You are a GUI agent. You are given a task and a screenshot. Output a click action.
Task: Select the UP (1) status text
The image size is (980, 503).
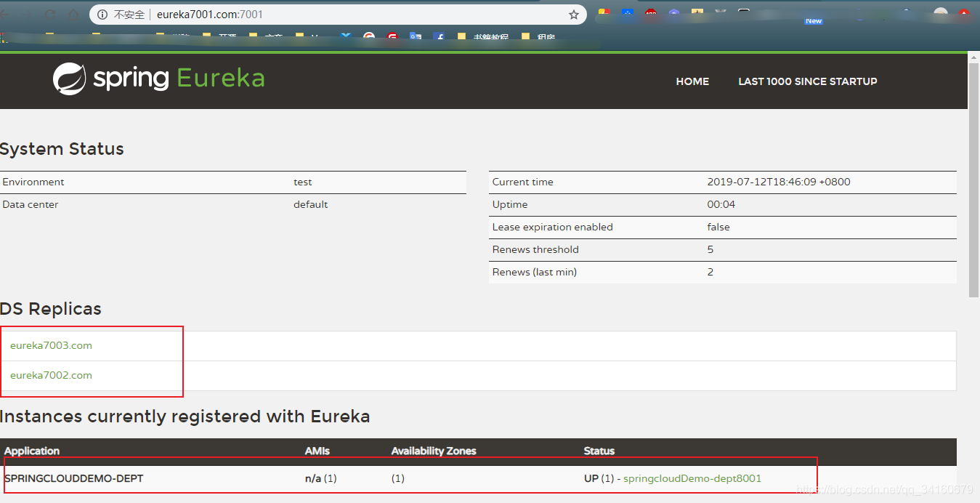(x=599, y=478)
